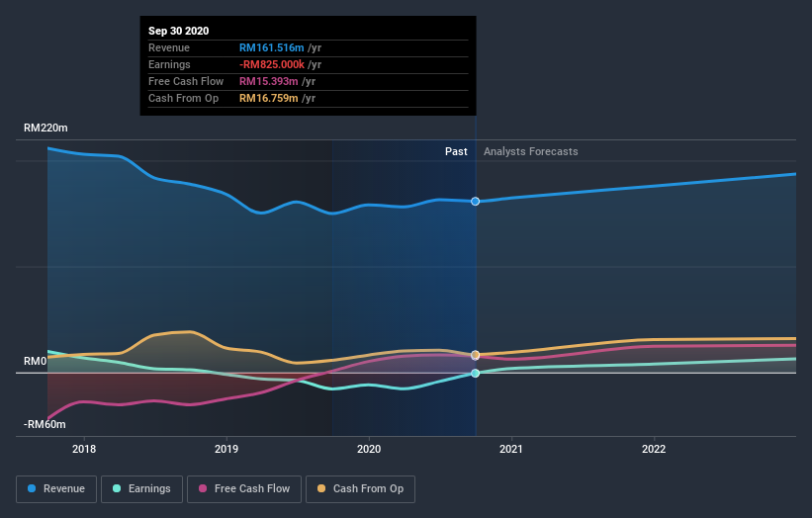Toggle the Free Cash Flow legend button
The image size is (812, 518).
point(244,489)
